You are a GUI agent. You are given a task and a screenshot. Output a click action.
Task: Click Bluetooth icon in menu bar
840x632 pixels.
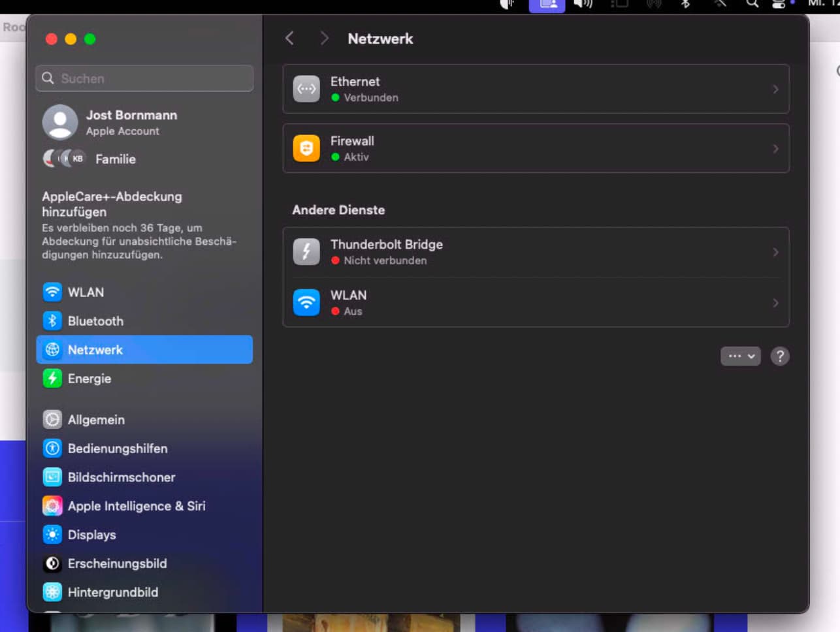[685, 4]
